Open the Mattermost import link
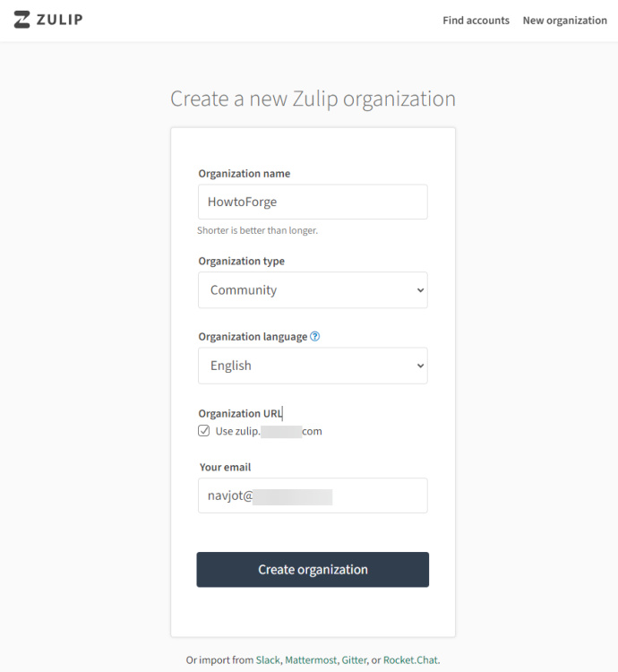This screenshot has width=618, height=672. (x=310, y=660)
